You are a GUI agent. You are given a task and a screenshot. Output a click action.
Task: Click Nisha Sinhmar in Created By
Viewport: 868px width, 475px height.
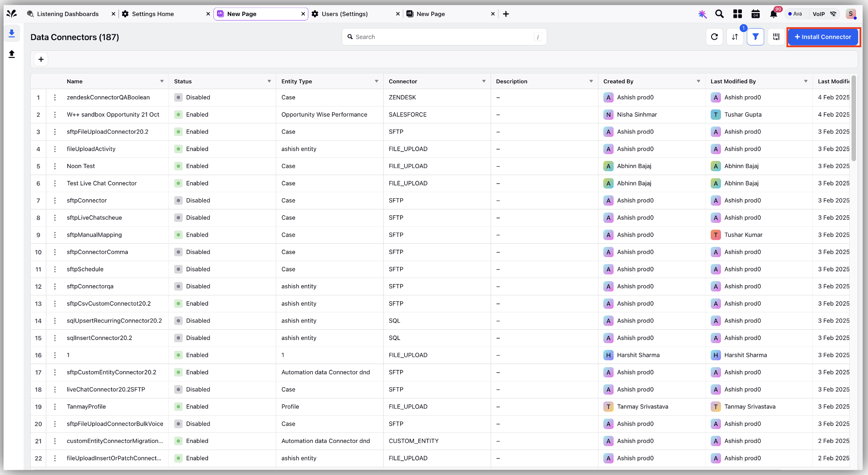click(x=637, y=115)
